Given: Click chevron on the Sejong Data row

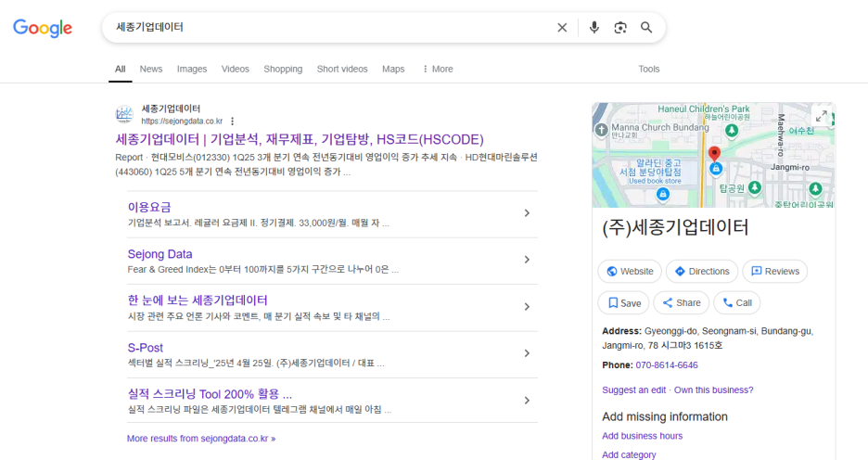Looking at the screenshot, I should tap(527, 260).
